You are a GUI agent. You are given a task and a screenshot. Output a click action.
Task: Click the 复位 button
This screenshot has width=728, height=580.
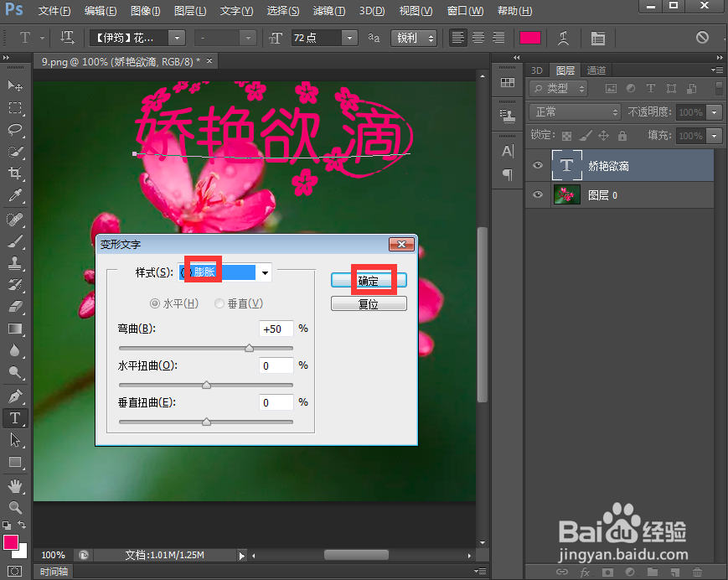[x=369, y=303]
